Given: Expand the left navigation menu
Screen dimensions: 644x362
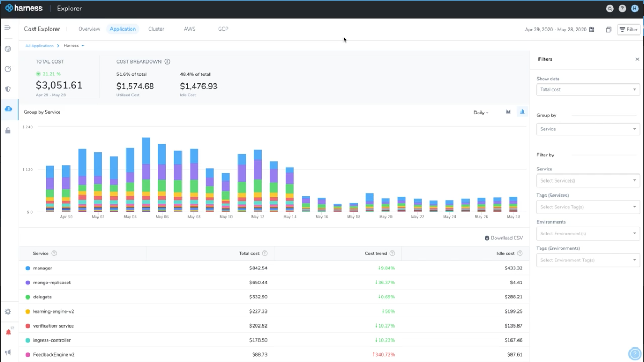Looking at the screenshot, I should coord(8,27).
